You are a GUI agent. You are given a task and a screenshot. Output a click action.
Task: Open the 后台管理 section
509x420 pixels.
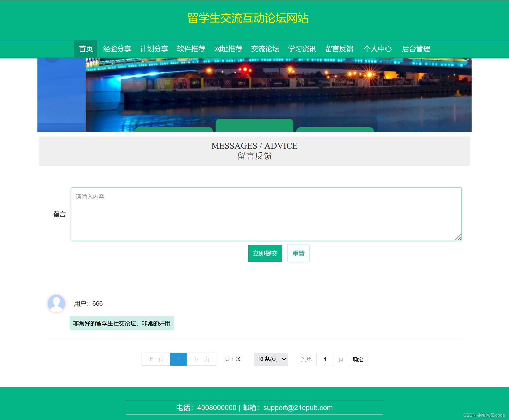[x=416, y=49]
